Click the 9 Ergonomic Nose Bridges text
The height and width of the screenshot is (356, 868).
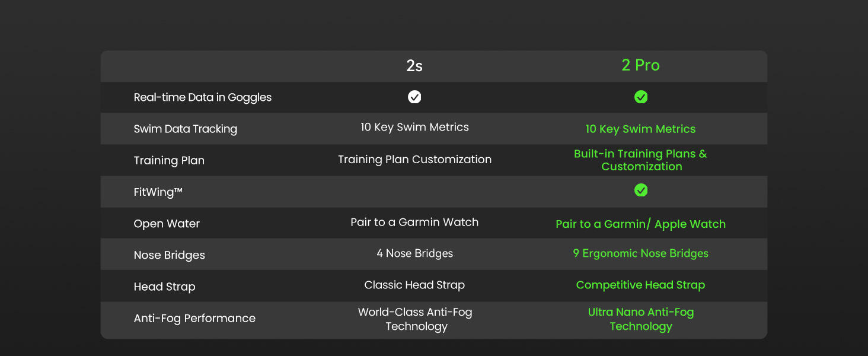point(640,253)
